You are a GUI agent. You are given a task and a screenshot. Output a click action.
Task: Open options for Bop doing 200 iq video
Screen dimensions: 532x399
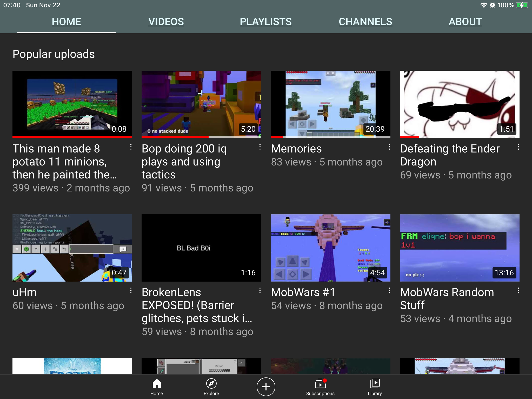tap(260, 147)
